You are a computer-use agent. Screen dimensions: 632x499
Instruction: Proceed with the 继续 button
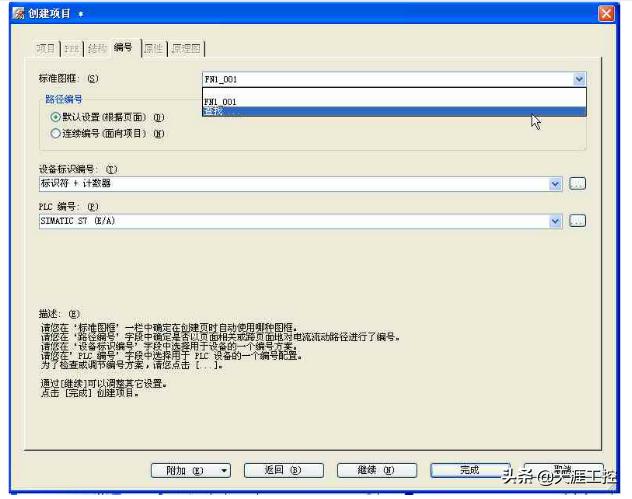coord(376,470)
